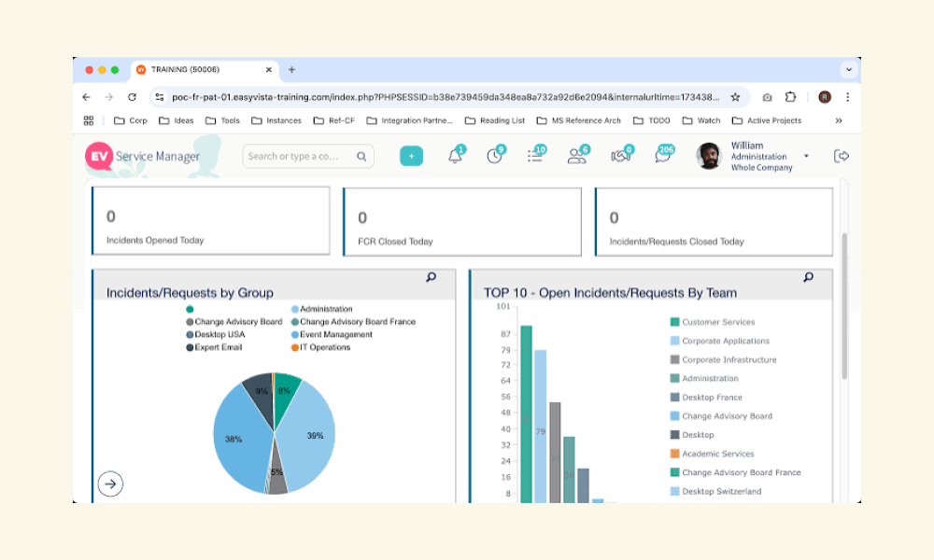Expand the tab search dropdown arrow
The image size is (934, 560).
click(x=849, y=70)
